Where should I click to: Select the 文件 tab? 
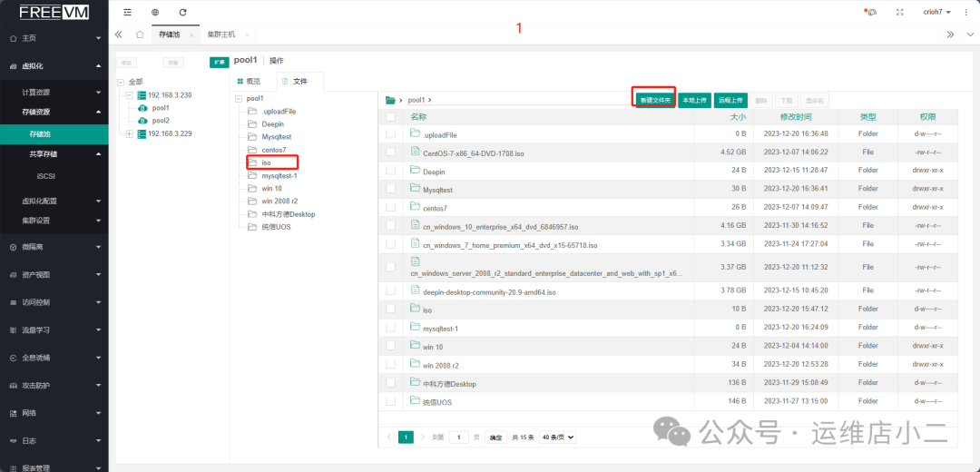click(300, 82)
